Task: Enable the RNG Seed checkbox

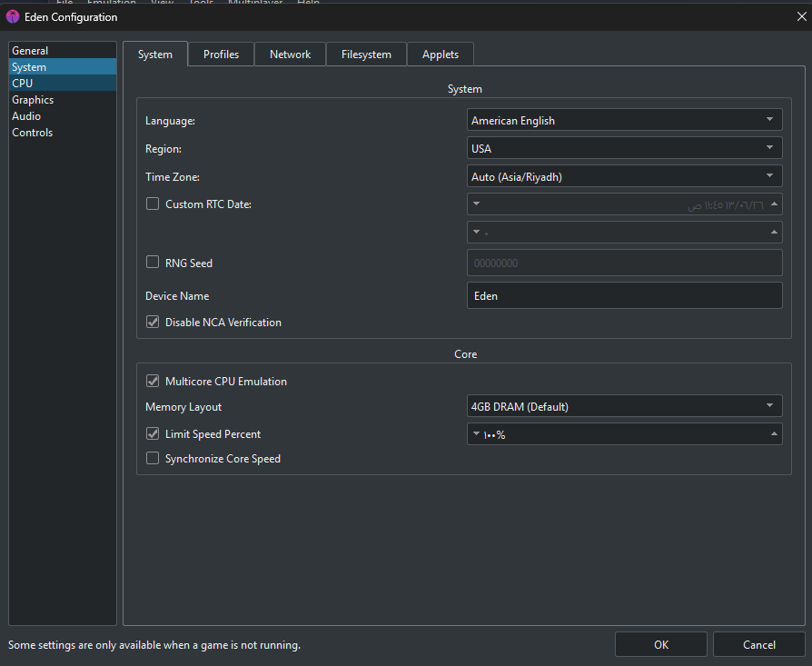Action: 153,262
